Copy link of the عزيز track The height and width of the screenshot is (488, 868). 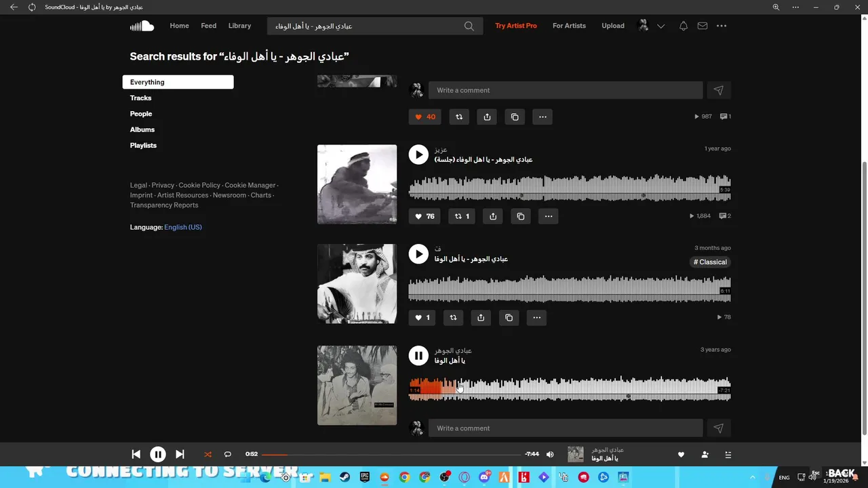[521, 216]
